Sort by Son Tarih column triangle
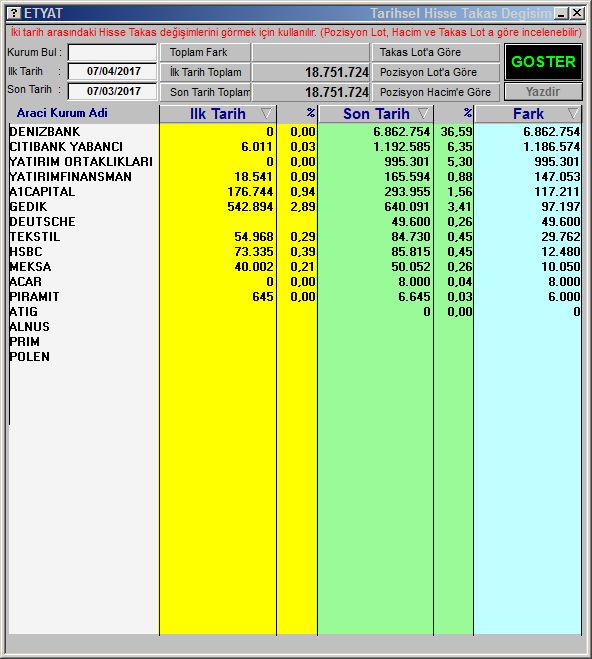Screen dimensions: 592x659 click(424, 113)
